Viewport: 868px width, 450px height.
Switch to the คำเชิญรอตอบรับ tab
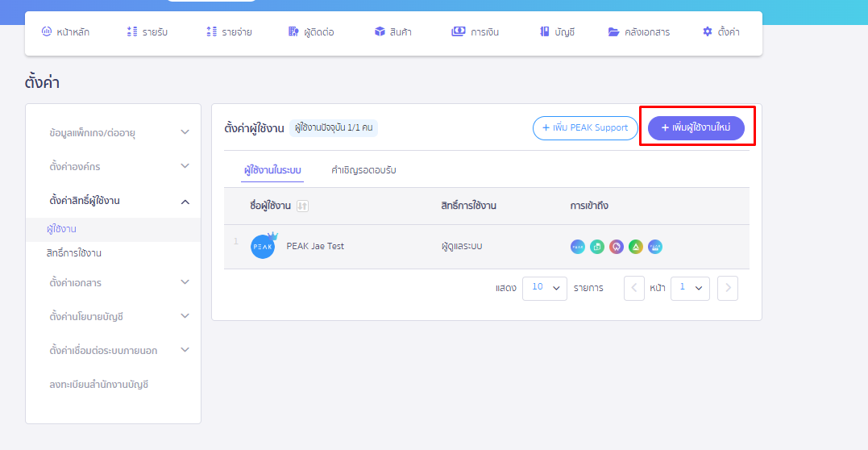(363, 170)
